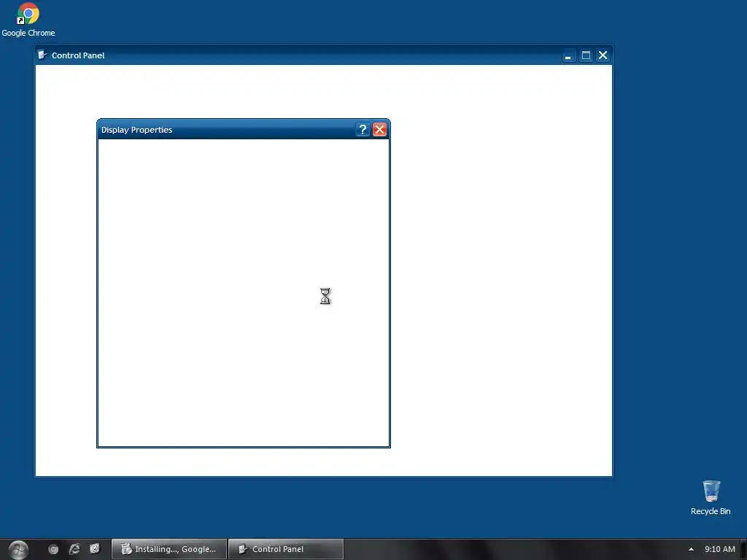The height and width of the screenshot is (560, 747).
Task: Launch Internet Explorer from quick launch
Action: point(74,549)
